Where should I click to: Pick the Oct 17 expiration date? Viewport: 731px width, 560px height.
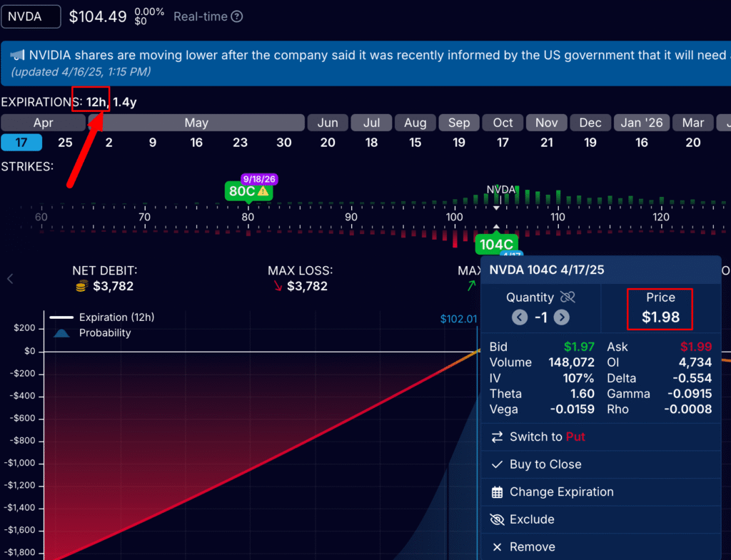tap(503, 142)
